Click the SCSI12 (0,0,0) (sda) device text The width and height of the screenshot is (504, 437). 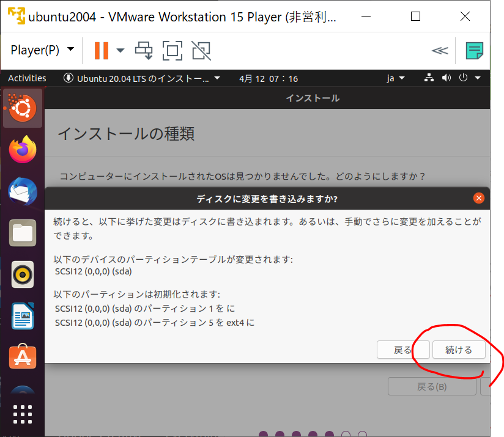point(93,271)
